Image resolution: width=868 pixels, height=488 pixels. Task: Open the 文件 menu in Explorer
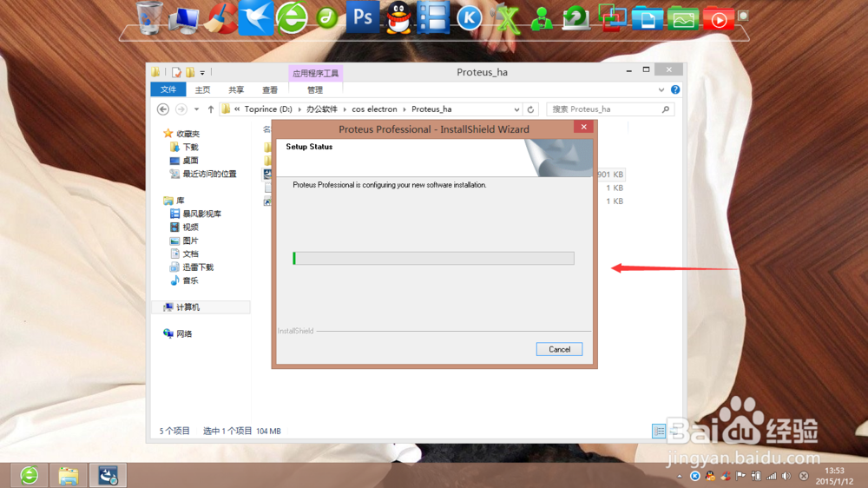click(168, 89)
